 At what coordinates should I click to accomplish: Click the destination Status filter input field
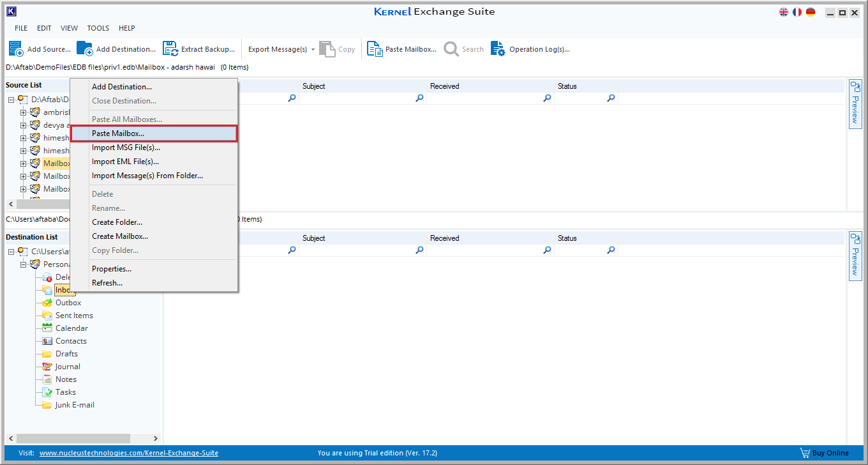point(580,250)
